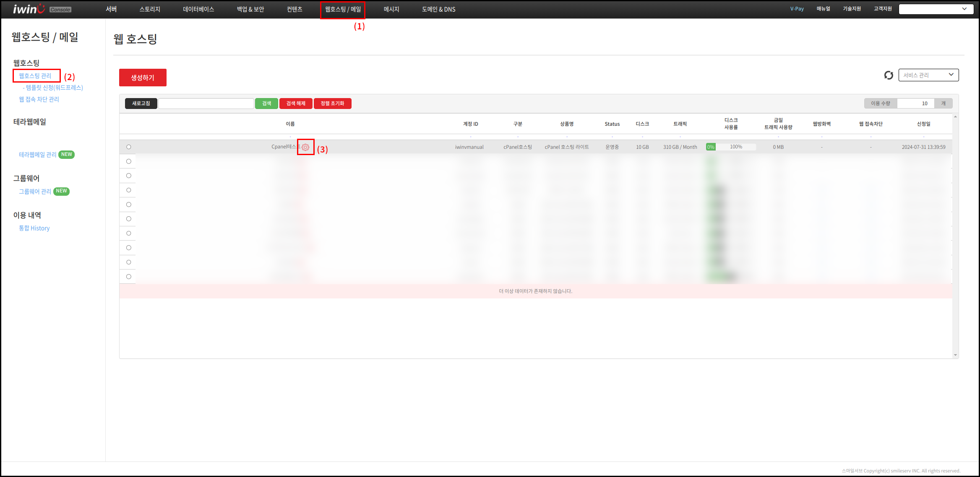Screen dimensions: 980x477
Task: Open the 이용 수량 count selector
Action: tap(915, 104)
